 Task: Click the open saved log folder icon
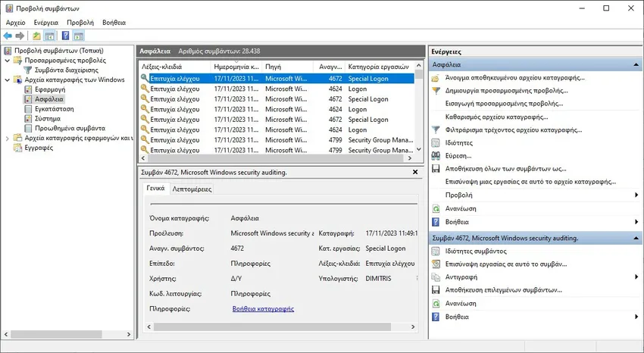click(436, 78)
